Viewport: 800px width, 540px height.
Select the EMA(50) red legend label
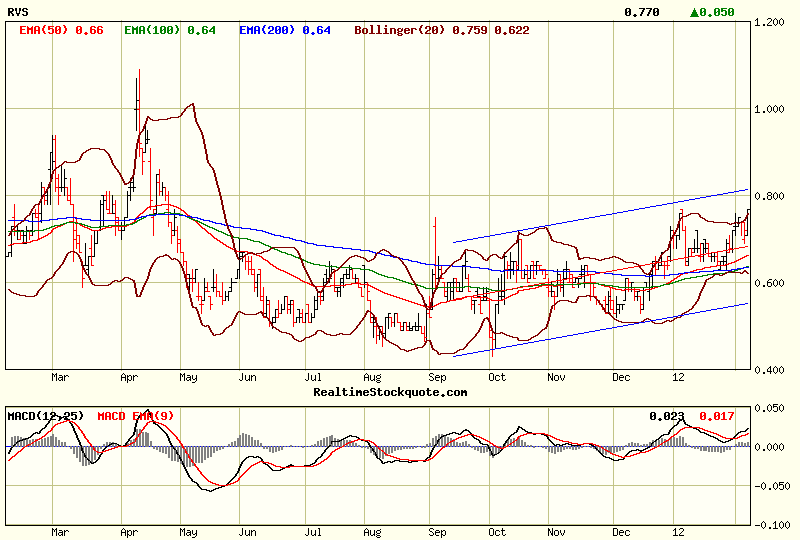tap(61, 30)
